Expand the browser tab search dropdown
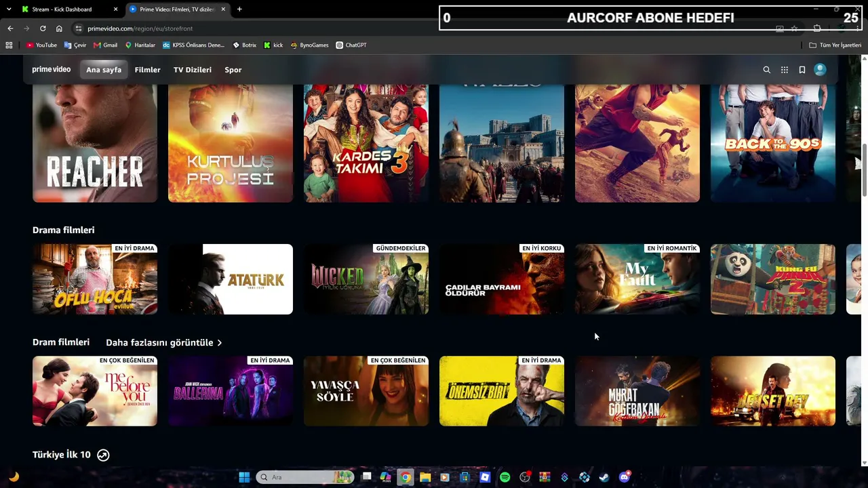The width and height of the screenshot is (868, 488). tap(9, 9)
